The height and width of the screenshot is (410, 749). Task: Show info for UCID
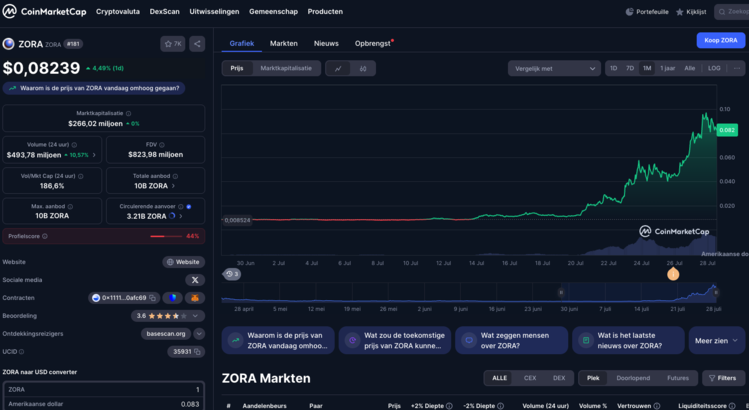pyautogui.click(x=21, y=352)
